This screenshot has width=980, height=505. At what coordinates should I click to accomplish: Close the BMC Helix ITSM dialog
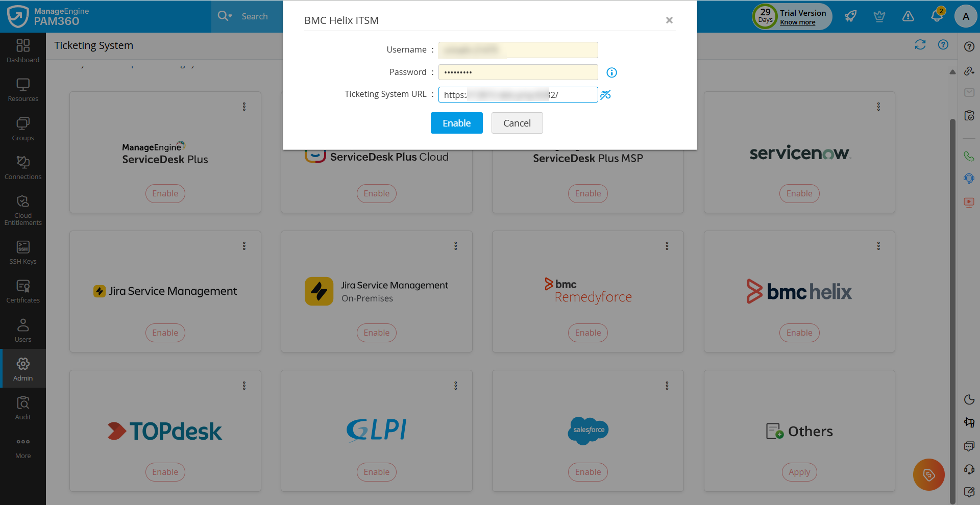[669, 20]
